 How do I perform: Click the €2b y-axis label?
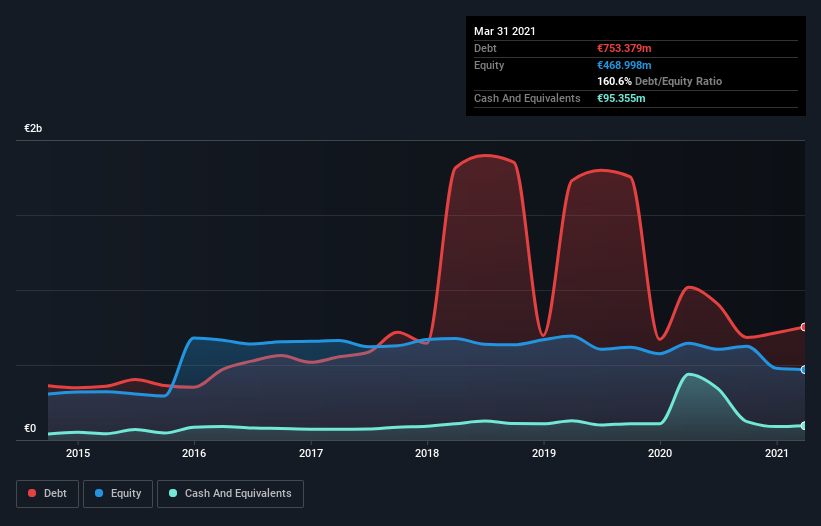point(33,128)
